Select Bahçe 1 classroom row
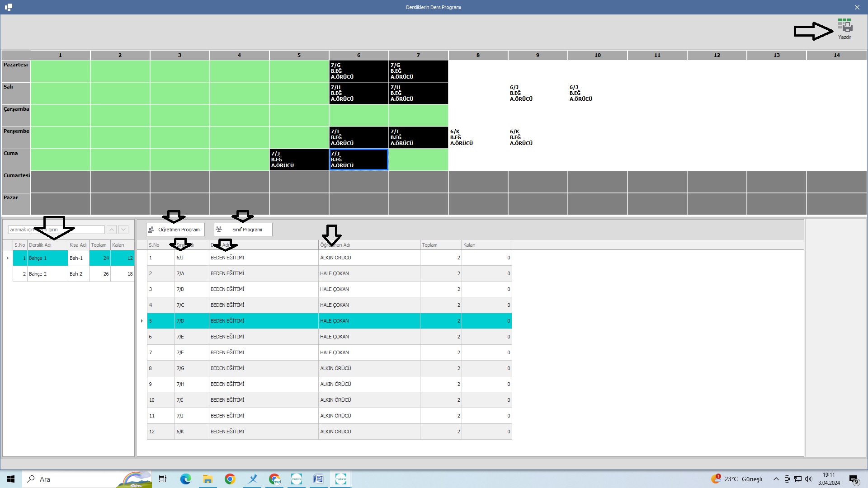 pos(74,258)
